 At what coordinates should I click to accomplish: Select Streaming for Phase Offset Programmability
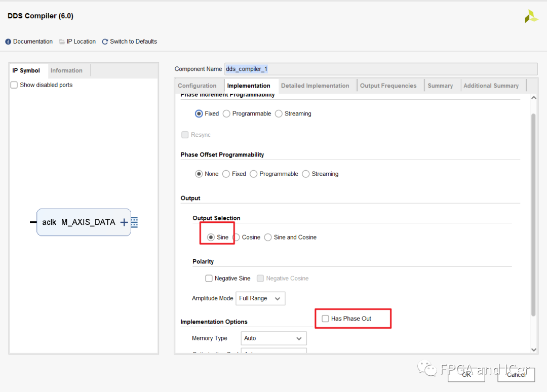tap(306, 174)
